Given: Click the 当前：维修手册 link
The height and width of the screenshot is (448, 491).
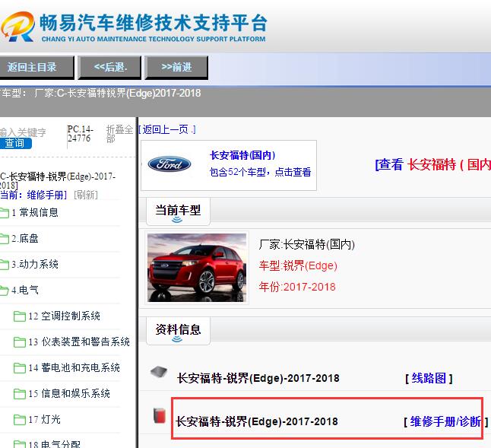Looking at the screenshot, I should (33, 195).
